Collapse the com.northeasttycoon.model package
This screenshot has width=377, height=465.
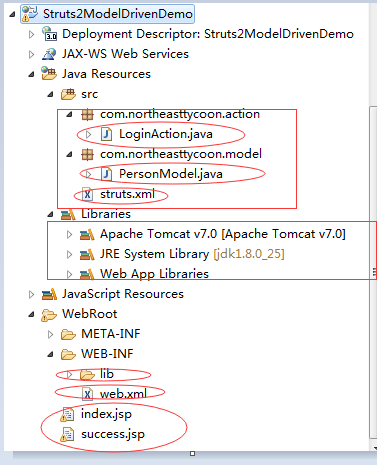[69, 154]
